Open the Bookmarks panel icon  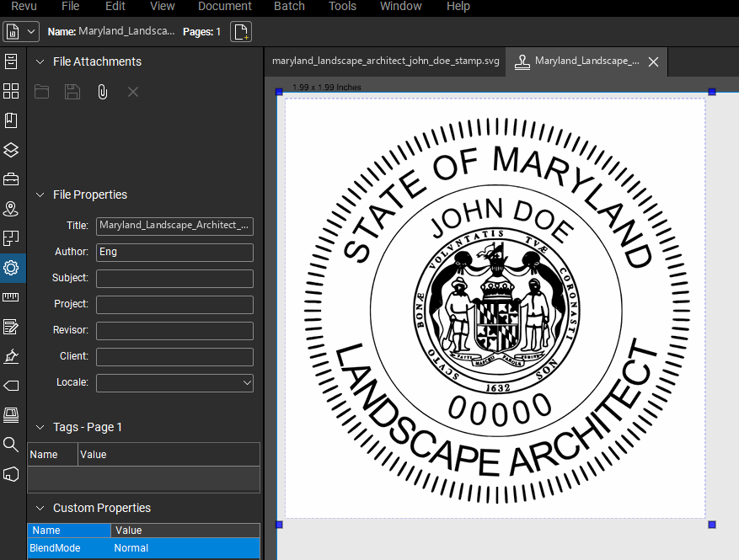point(11,120)
